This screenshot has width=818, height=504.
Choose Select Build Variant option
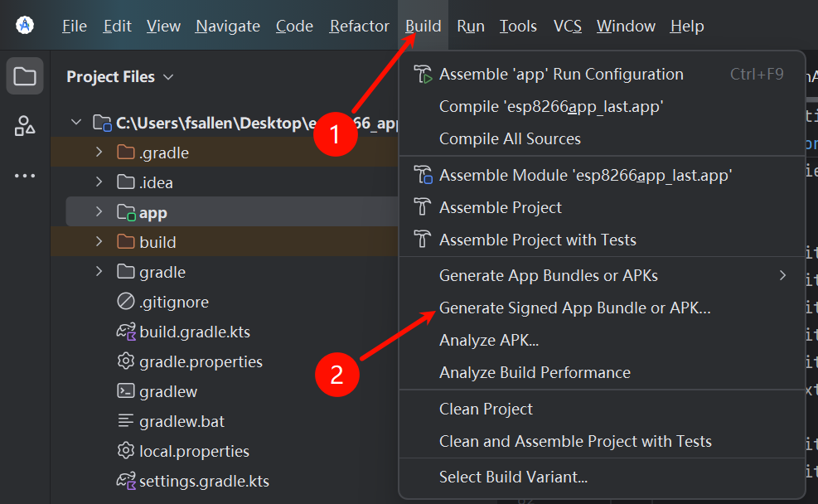(x=513, y=477)
